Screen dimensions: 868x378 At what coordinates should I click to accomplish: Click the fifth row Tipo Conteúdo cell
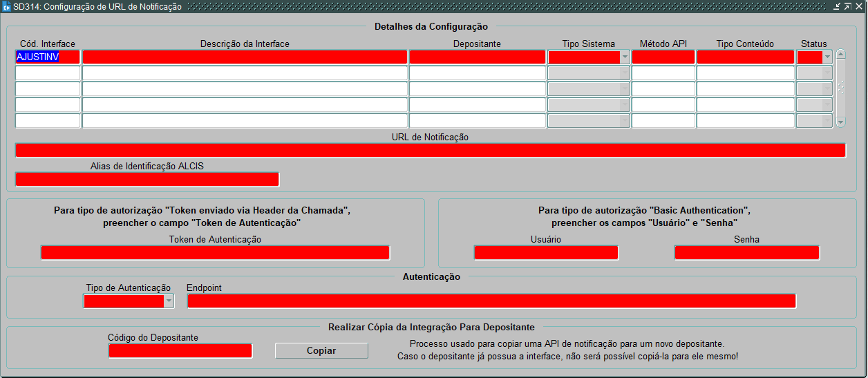[746, 121]
